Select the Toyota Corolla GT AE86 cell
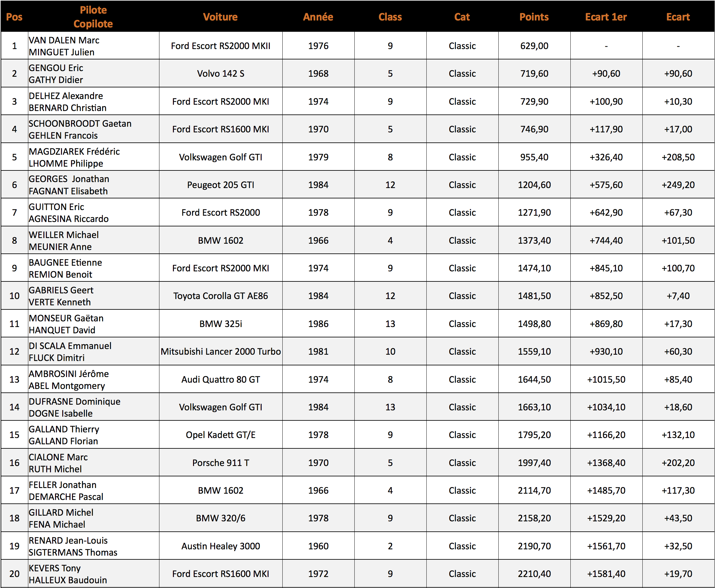Viewport: 715px width, 588px height. (220, 296)
